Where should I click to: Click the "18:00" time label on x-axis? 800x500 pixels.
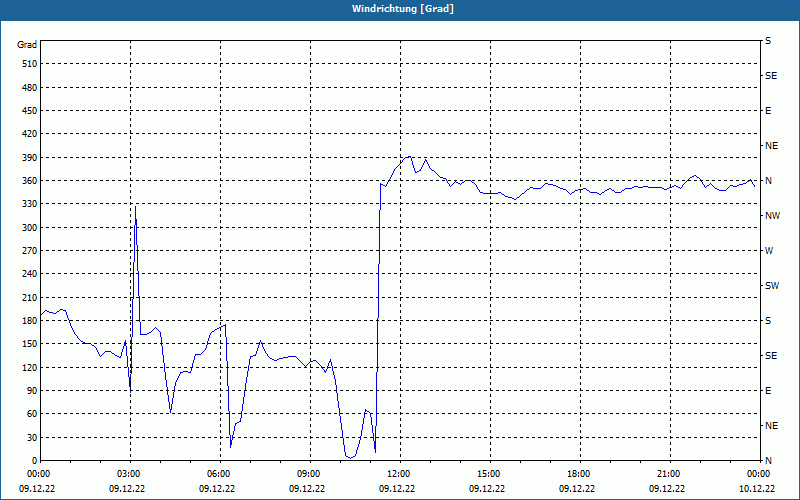580,474
